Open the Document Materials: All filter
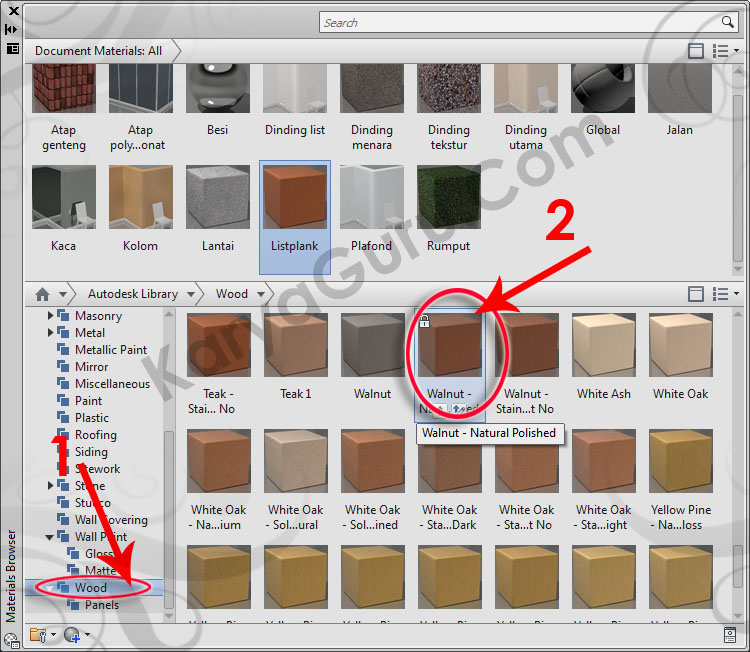 click(98, 50)
